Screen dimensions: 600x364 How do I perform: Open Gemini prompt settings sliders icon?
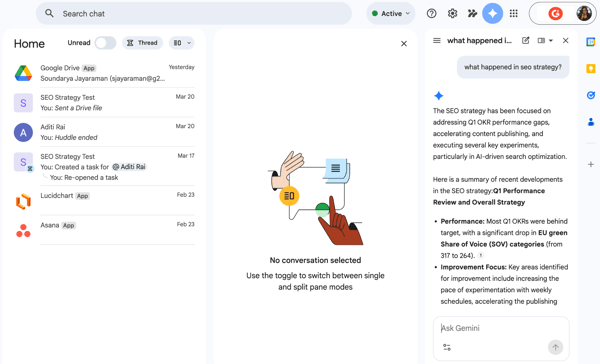pyautogui.click(x=447, y=347)
